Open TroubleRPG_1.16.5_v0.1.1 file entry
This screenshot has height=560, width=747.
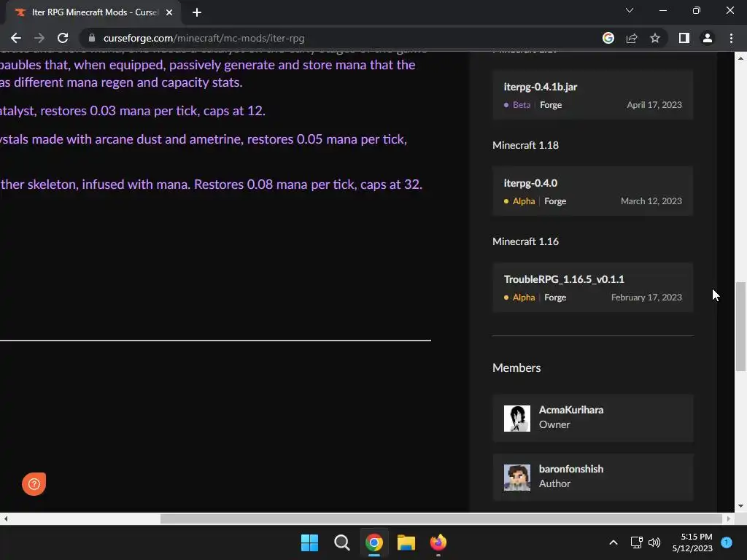coord(592,287)
